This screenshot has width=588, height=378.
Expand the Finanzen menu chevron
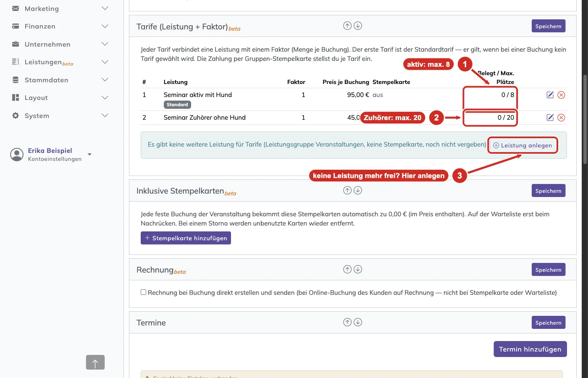coord(105,26)
